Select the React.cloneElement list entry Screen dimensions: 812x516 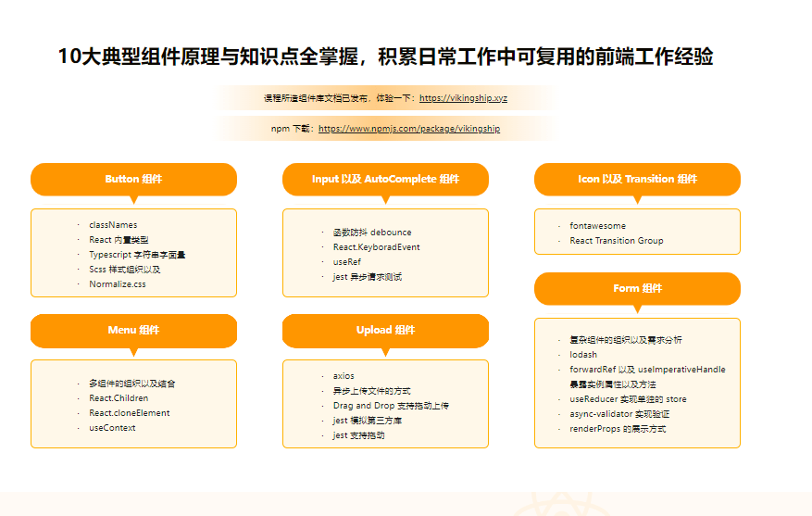(130, 413)
